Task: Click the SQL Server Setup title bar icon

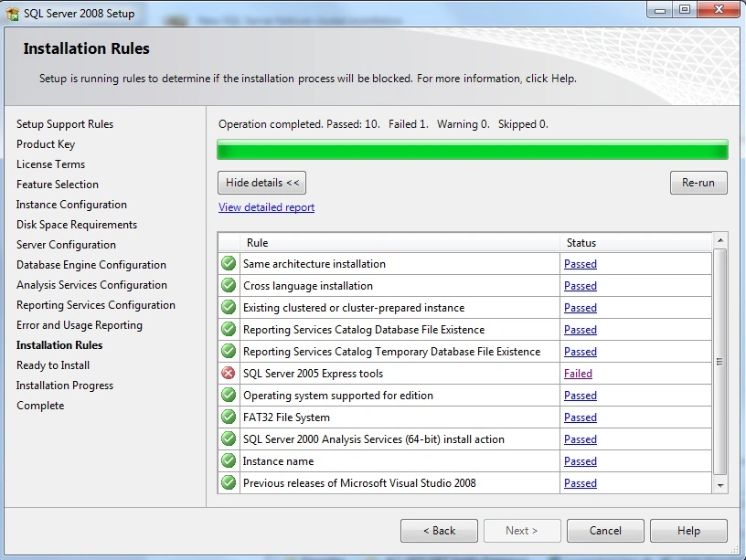Action: [x=13, y=14]
